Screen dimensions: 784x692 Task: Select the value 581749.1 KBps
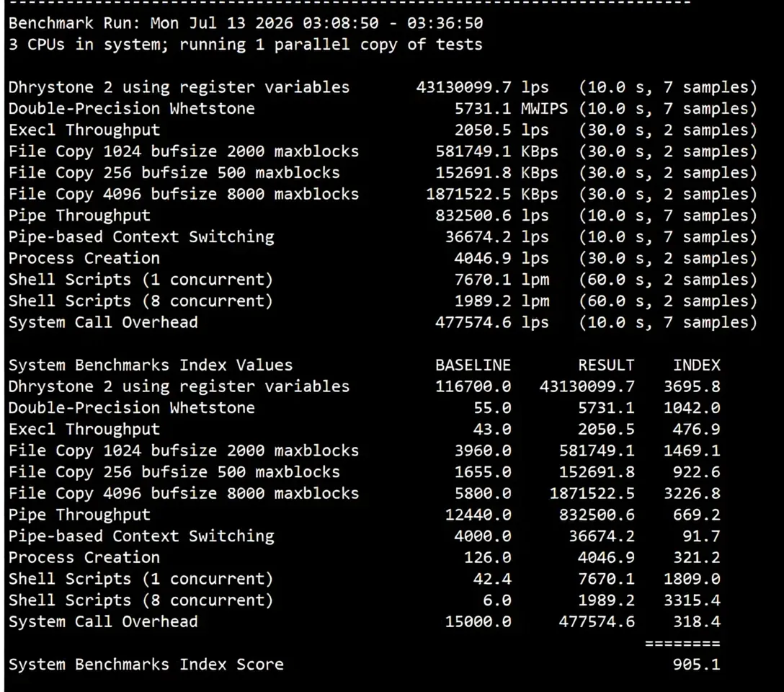[x=496, y=151]
